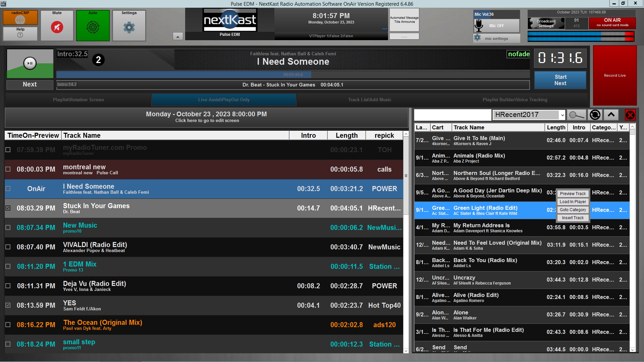Open mic settings gear icon
Screen dimensions: 644x362
coord(478,38)
